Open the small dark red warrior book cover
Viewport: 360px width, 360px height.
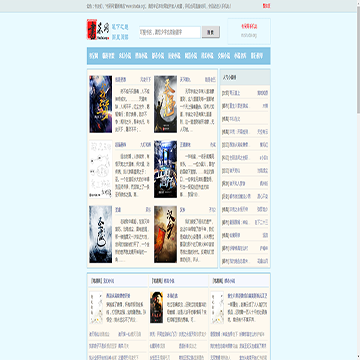[156, 307]
